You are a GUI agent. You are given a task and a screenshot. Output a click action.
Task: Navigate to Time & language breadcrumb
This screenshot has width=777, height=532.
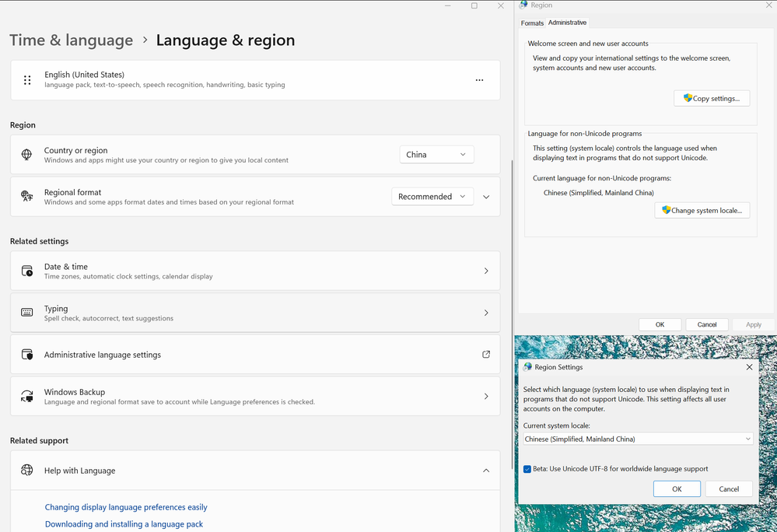click(x=72, y=40)
